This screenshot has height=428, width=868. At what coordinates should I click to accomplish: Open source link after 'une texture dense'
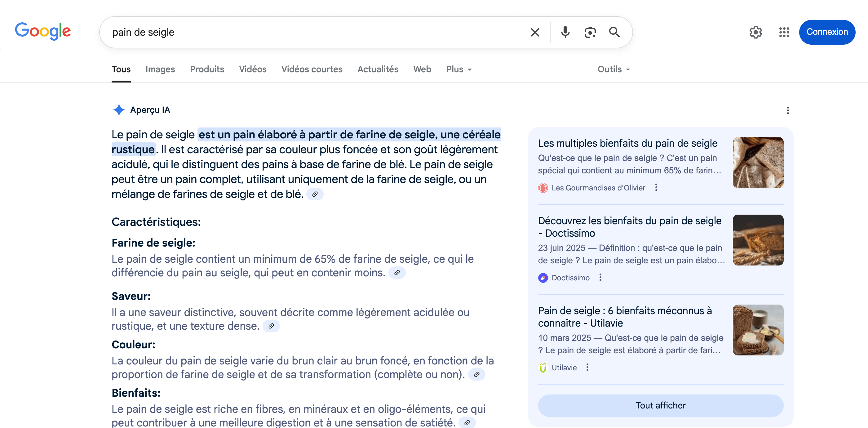[271, 326]
